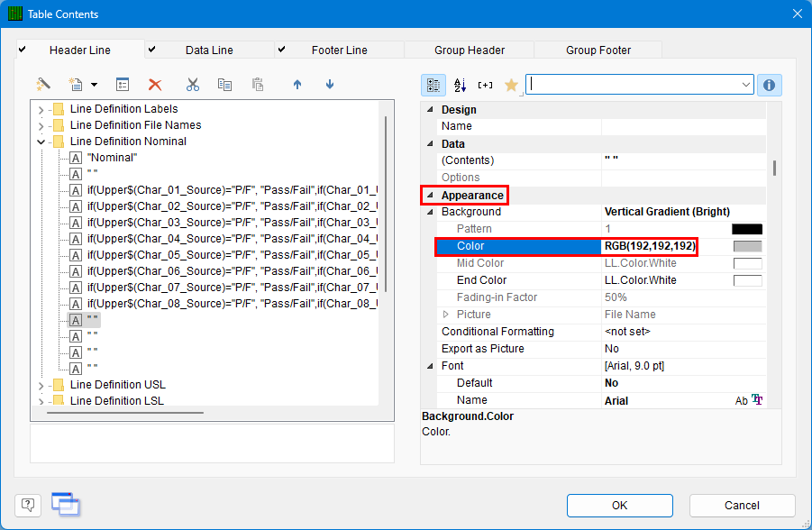The height and width of the screenshot is (530, 812).
Task: Collapse the Background property section
Action: click(x=430, y=212)
